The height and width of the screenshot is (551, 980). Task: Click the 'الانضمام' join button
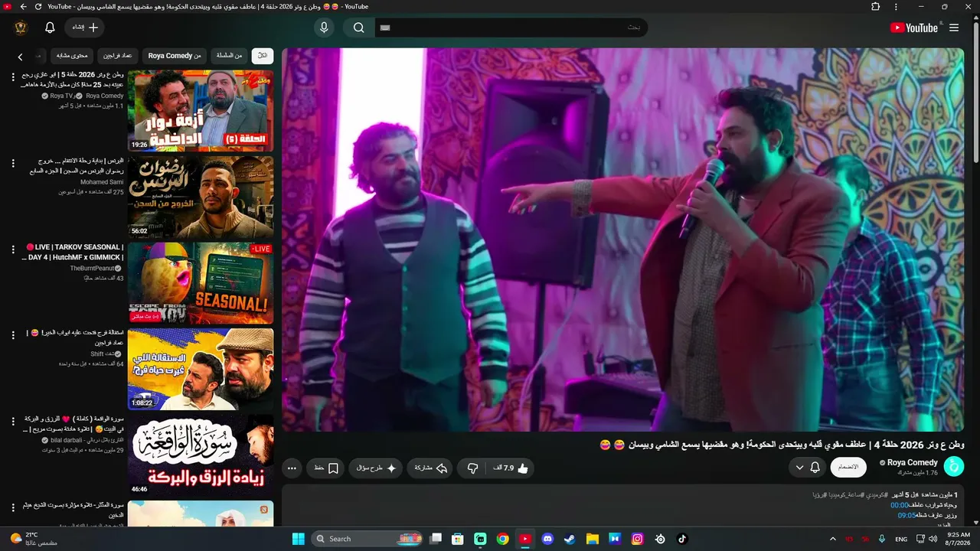coord(848,467)
